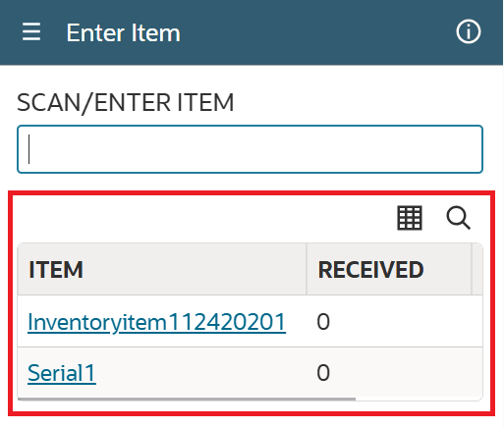Open the Serial1 item link
The height and width of the screenshot is (428, 504).
[x=62, y=373]
